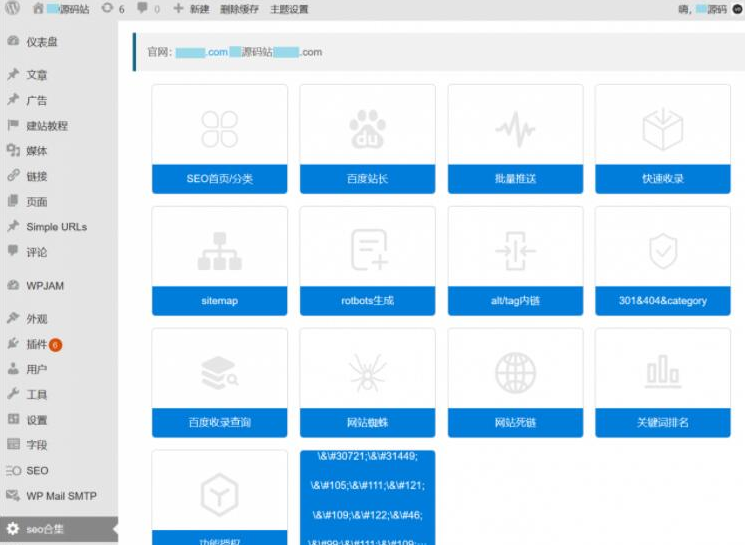Screen dimensions: 745x545
Task: Open 仪表盘 in the sidebar
Action: 41,42
